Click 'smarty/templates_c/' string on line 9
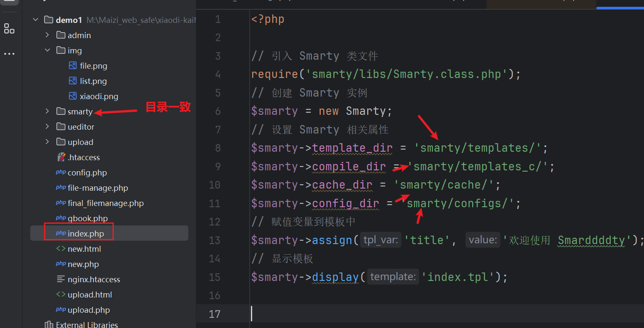This screenshot has height=328, width=644. (x=477, y=167)
